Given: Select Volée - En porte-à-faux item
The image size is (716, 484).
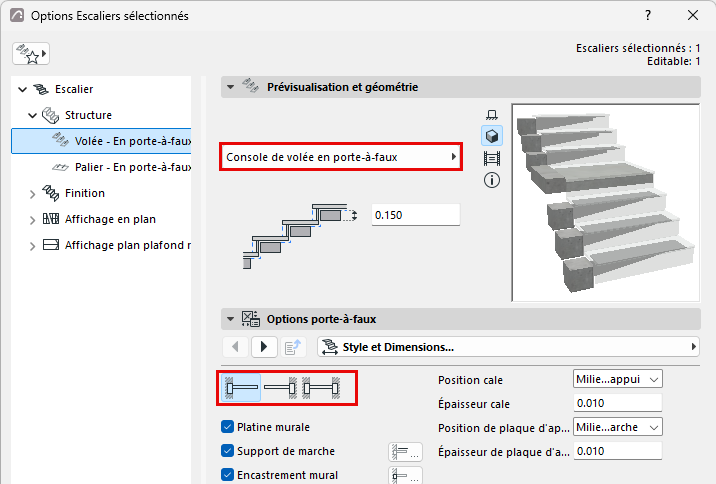Looking at the screenshot, I should click(101, 141).
